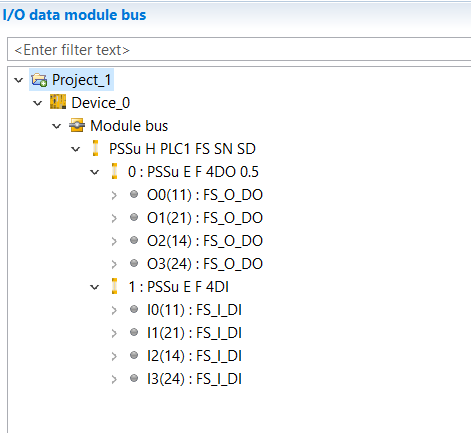Click the grey dot beside I3(24)
The width and height of the screenshot is (471, 433).
tap(134, 378)
